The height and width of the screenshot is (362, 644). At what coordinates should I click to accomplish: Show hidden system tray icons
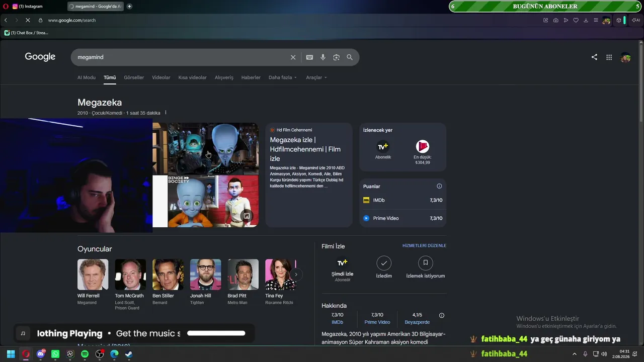575,354
